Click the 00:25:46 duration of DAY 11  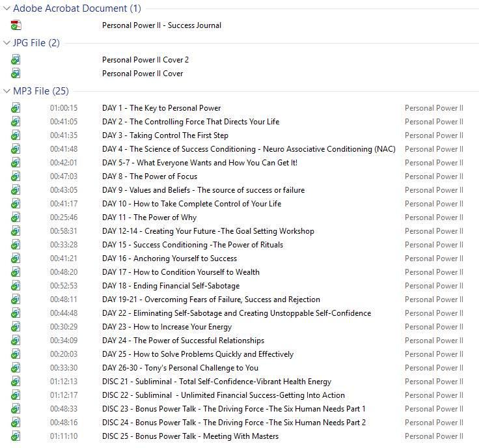pos(64,217)
